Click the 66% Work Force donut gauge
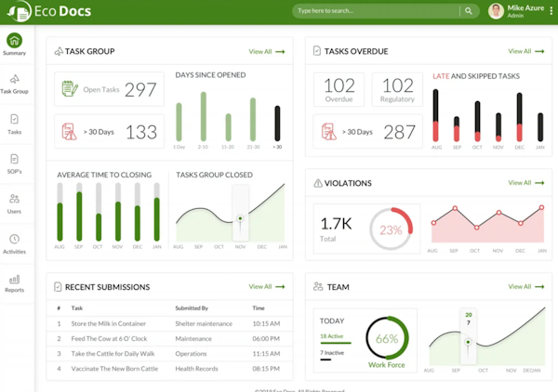The height and width of the screenshot is (392, 558). click(387, 338)
